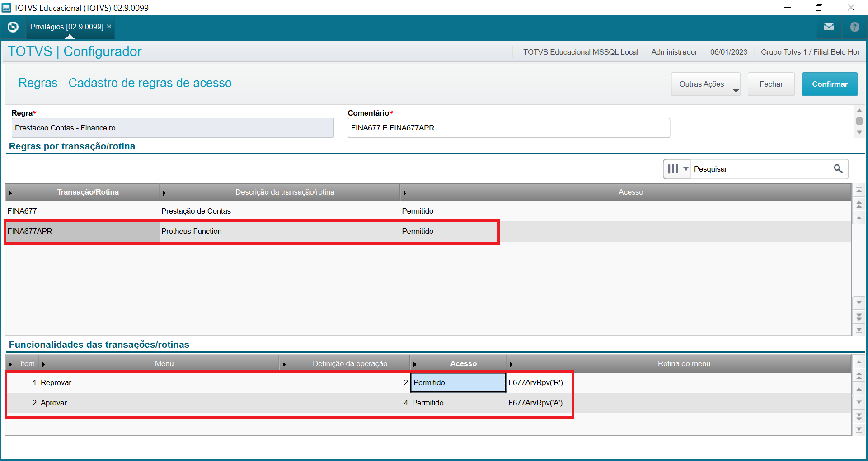
Task: Click the form scrollbar up arrow beside Comentário
Action: (859, 110)
